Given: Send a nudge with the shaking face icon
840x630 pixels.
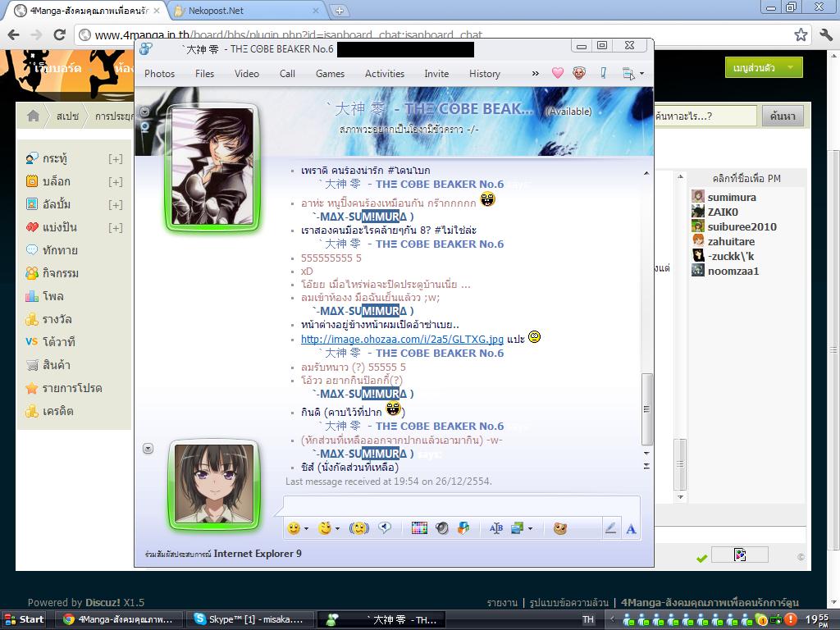Looking at the screenshot, I should 359,528.
